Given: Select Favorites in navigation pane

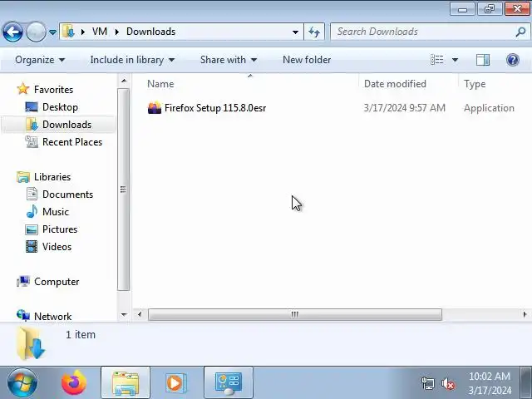Looking at the screenshot, I should coord(53,90).
